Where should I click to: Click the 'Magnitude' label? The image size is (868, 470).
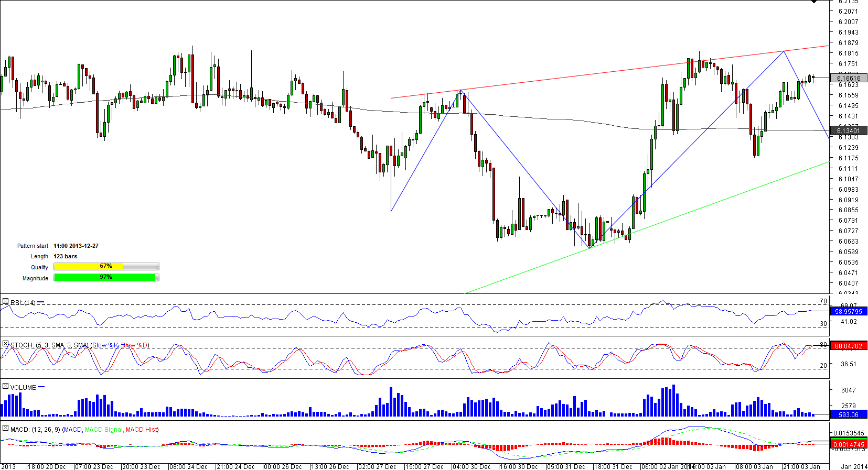pyautogui.click(x=35, y=278)
